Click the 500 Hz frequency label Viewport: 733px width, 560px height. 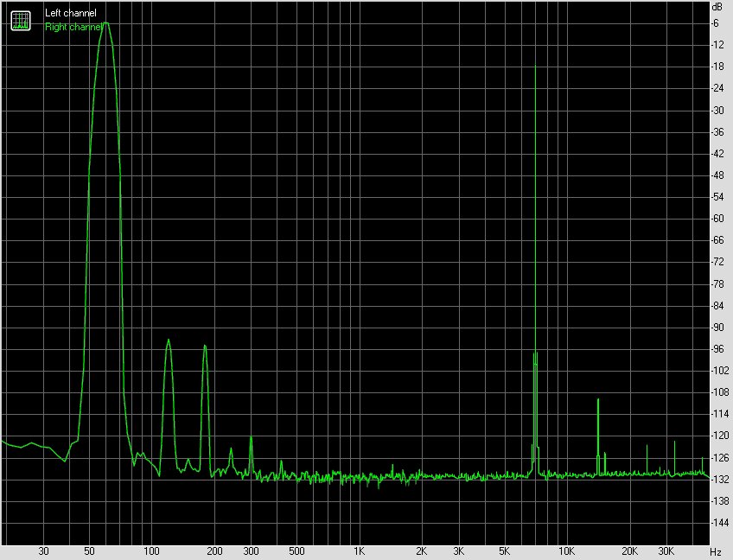296,551
